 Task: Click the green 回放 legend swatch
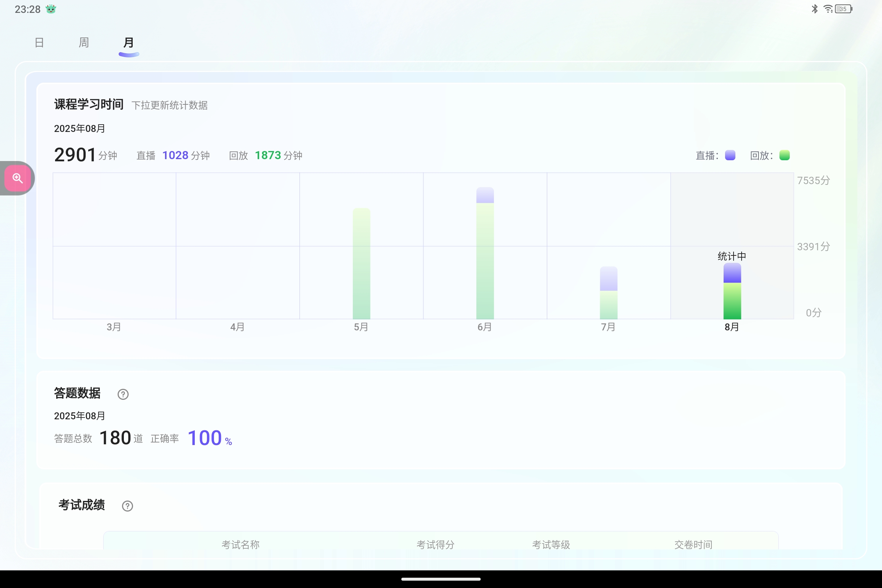784,155
